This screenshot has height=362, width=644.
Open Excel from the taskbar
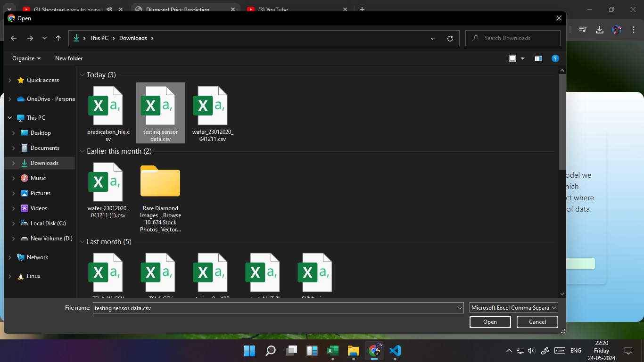[333, 351]
